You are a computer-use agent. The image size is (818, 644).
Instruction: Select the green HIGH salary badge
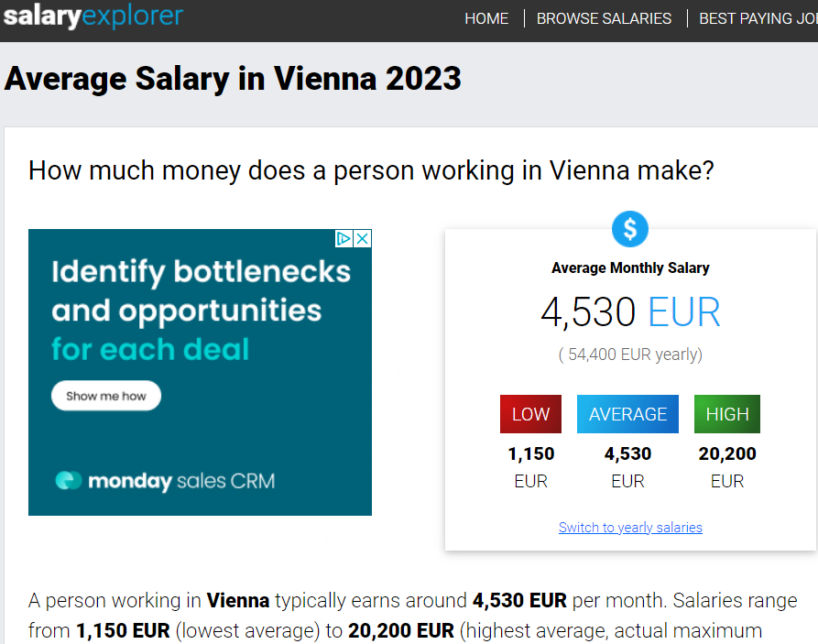coord(727,414)
